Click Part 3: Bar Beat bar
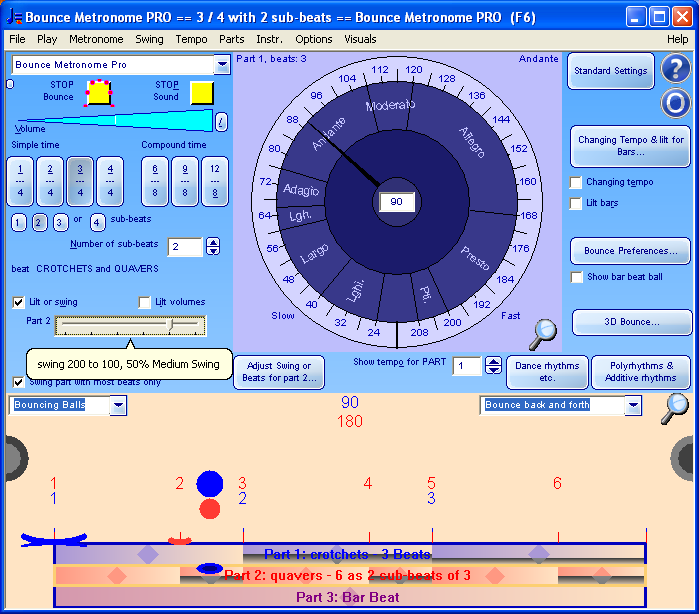Image resolution: width=699 pixels, height=614 pixels. tap(350, 597)
